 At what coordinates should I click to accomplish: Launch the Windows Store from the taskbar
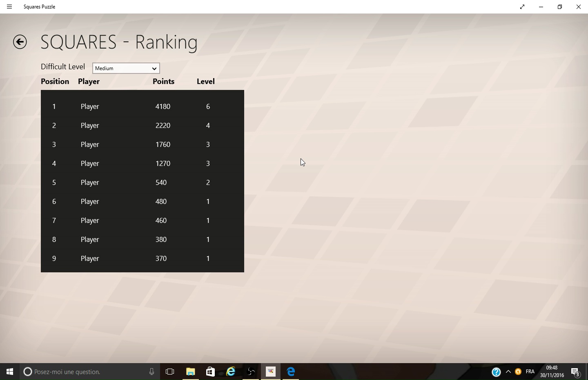(x=210, y=371)
